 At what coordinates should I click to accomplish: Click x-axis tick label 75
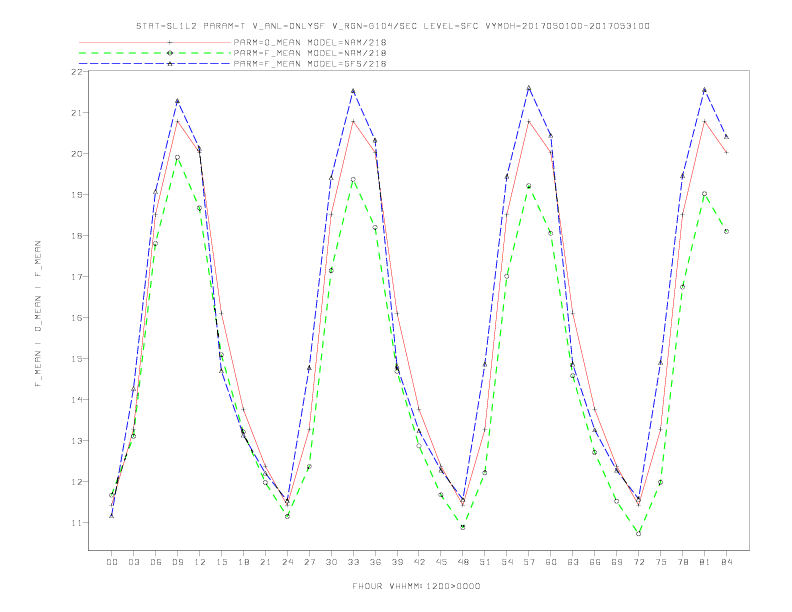point(661,562)
